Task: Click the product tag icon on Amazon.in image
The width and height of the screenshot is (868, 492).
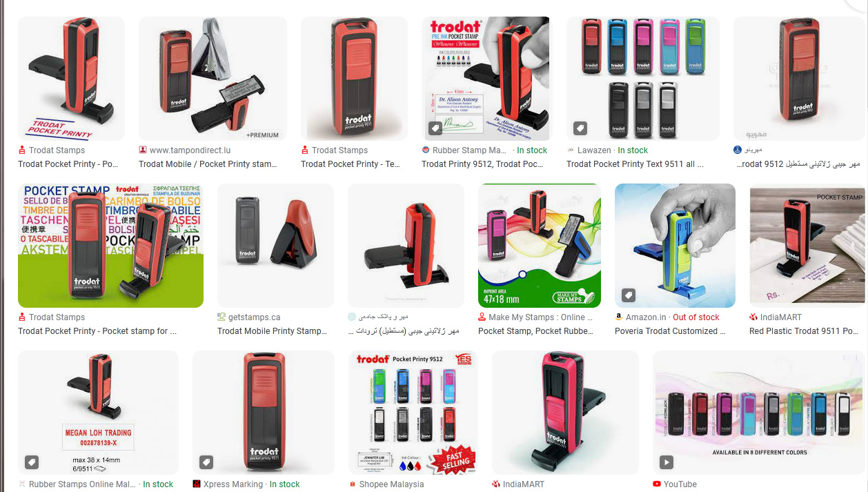Action: (628, 295)
